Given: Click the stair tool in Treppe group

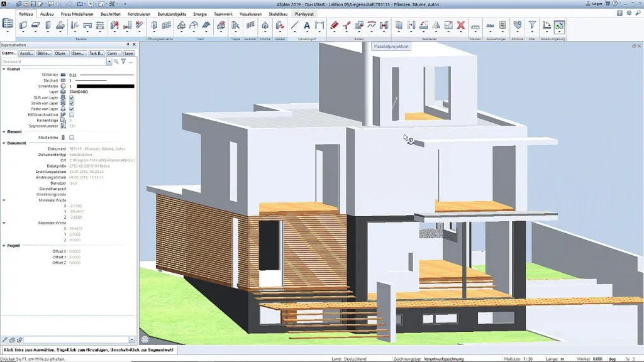Looking at the screenshot, I should [x=235, y=26].
